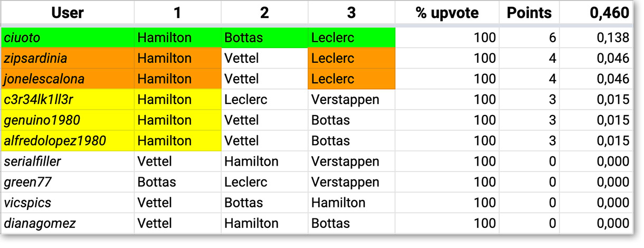This screenshot has height=248, width=644.
Task: Select the '% upvote' header cell
Action: (447, 13)
